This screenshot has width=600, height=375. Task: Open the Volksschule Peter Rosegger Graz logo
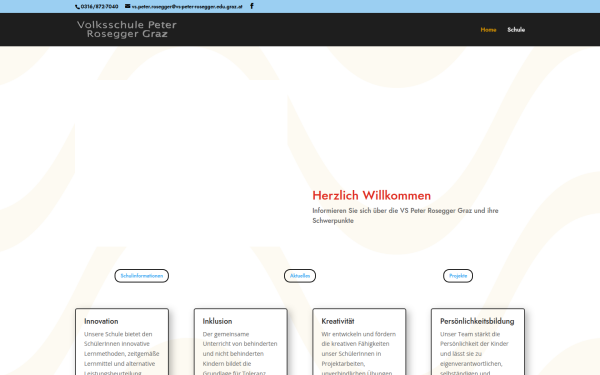(127, 29)
